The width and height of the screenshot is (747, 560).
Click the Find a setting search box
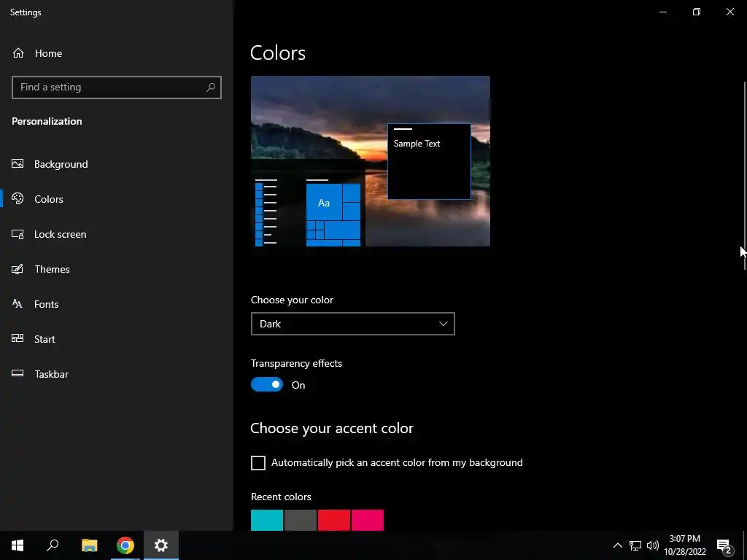click(117, 87)
